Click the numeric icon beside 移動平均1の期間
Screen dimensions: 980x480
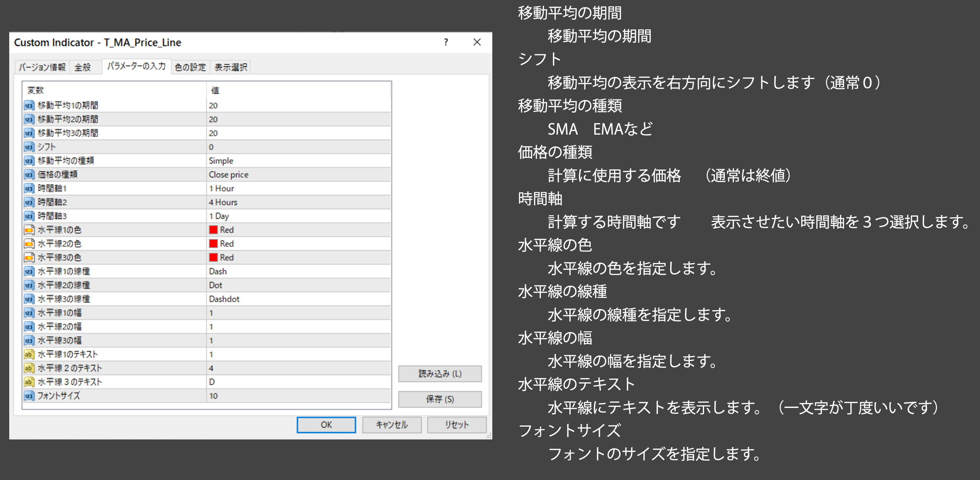(29, 105)
